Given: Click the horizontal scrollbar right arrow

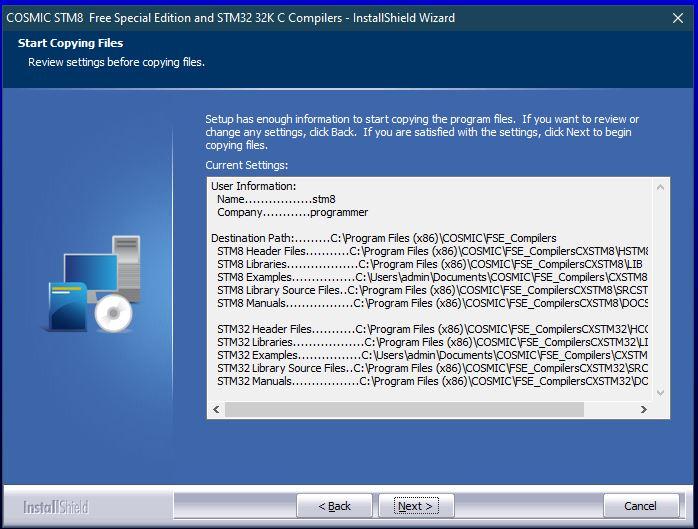Looking at the screenshot, I should (x=643, y=409).
